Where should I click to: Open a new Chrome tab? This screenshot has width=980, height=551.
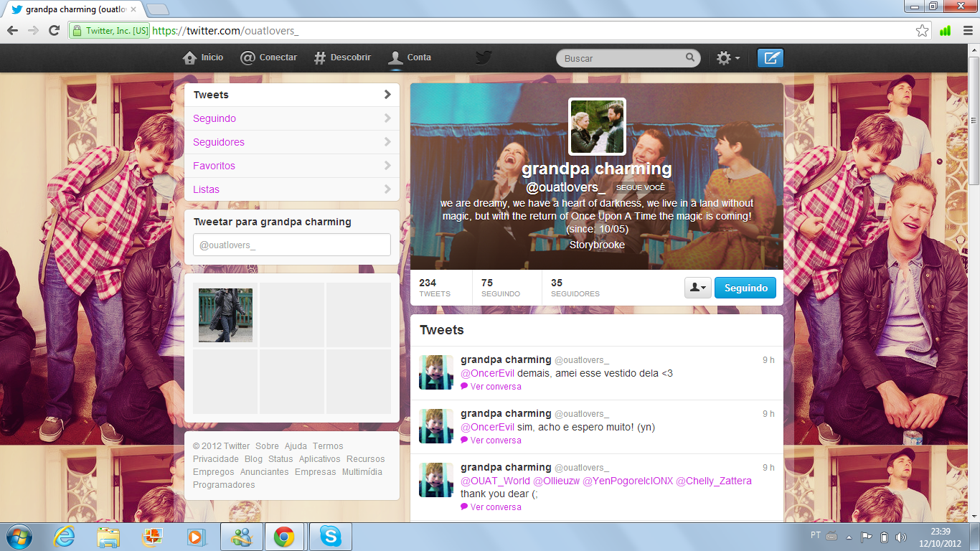(x=158, y=9)
